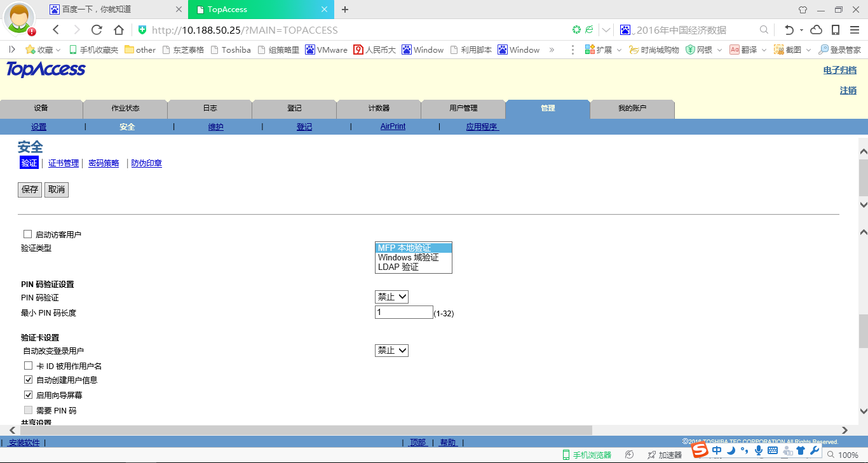This screenshot has height=463, width=868.
Task: Open the 自动改变登录用户 dropdown
Action: 391,350
